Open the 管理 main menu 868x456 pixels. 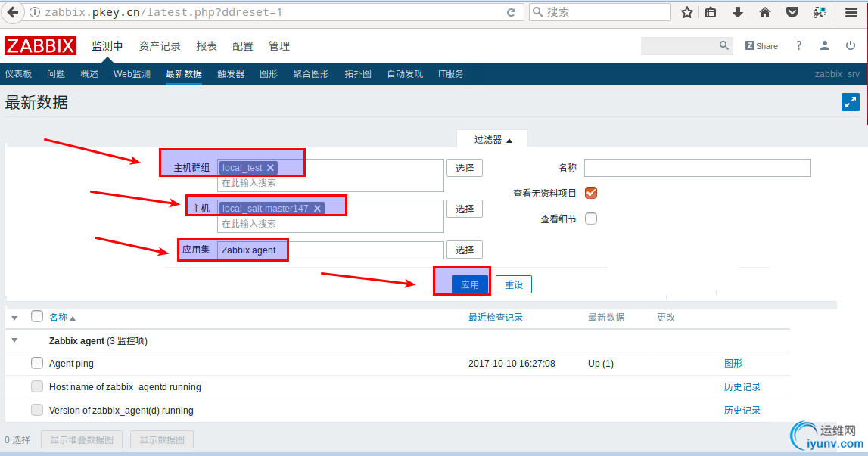(x=279, y=46)
